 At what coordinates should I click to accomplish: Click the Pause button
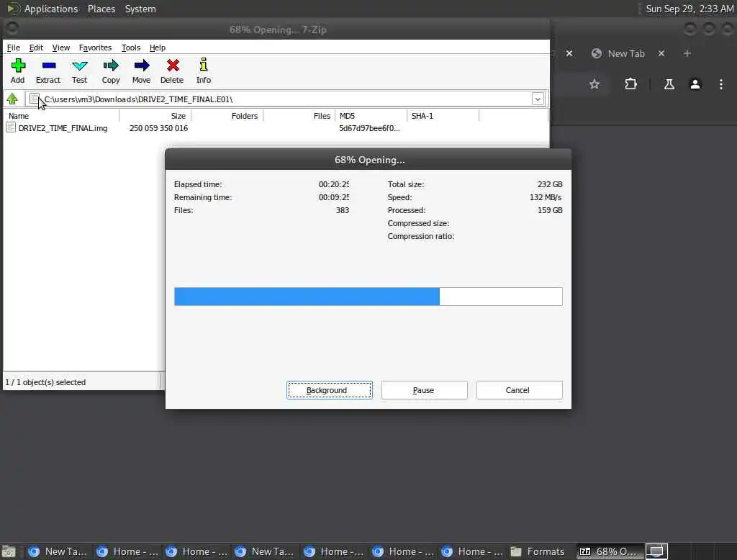point(424,390)
